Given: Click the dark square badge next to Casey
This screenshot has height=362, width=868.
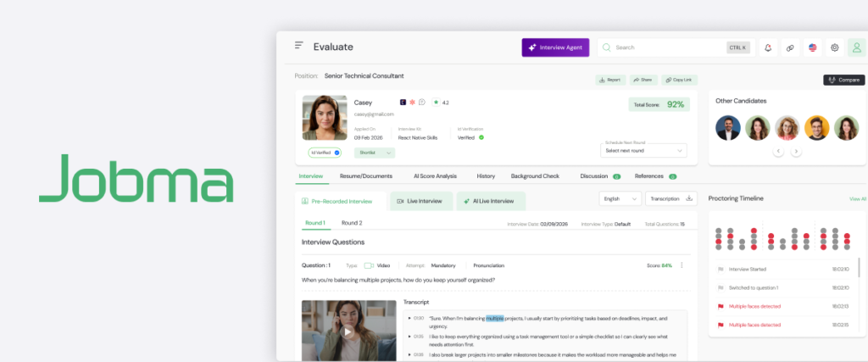Looking at the screenshot, I should (403, 103).
